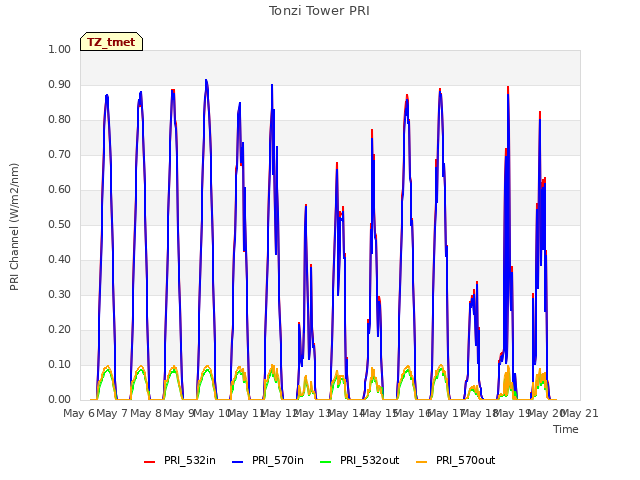Click the 1.00 y-axis tick label

(60, 49)
